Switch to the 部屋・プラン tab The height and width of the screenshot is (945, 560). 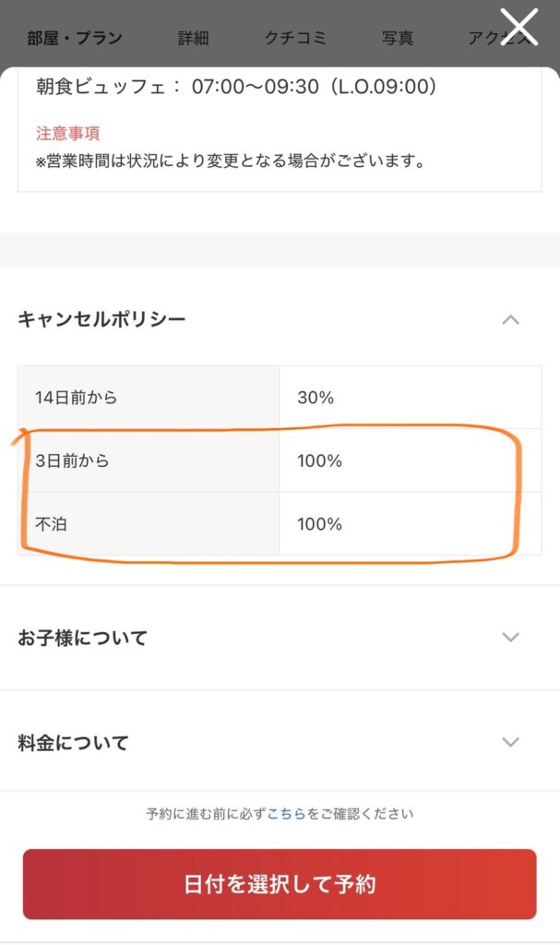click(75, 39)
